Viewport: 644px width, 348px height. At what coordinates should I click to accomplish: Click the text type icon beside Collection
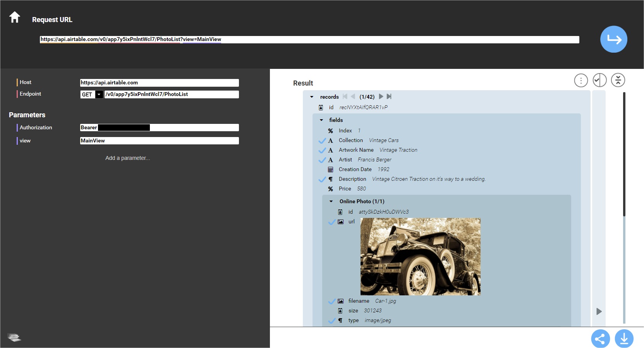(x=330, y=141)
